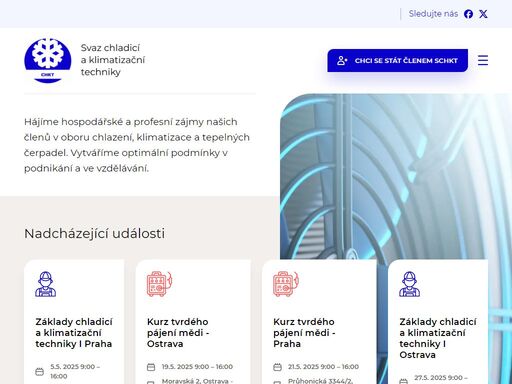The height and width of the screenshot is (384, 512).
Task: Click the calendar icon beside 19.5. 2025 date
Action: point(151,367)
